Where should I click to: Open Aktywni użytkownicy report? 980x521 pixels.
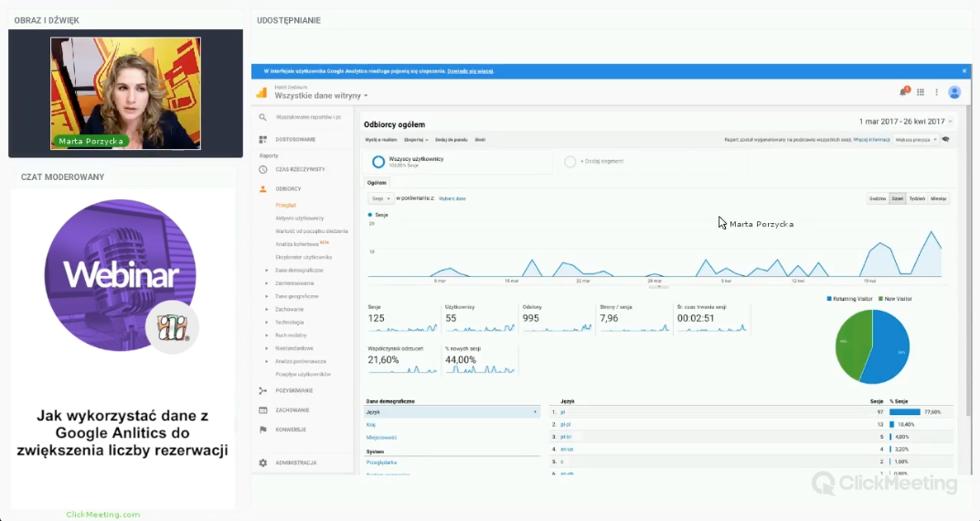(300, 218)
